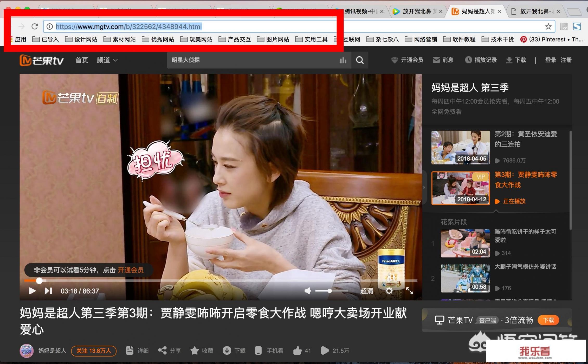
Task: Click 开通会员 link in the trial notice
Action: coord(131,270)
